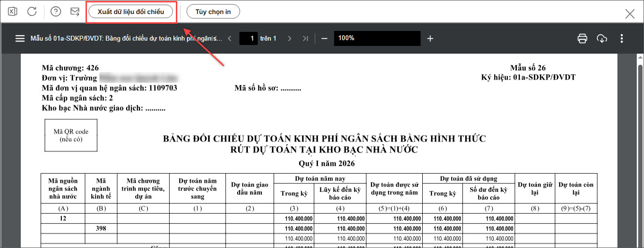Viewport: 644px width, 248px height.
Task: Click the send email envelope icon
Action: pyautogui.click(x=75, y=12)
